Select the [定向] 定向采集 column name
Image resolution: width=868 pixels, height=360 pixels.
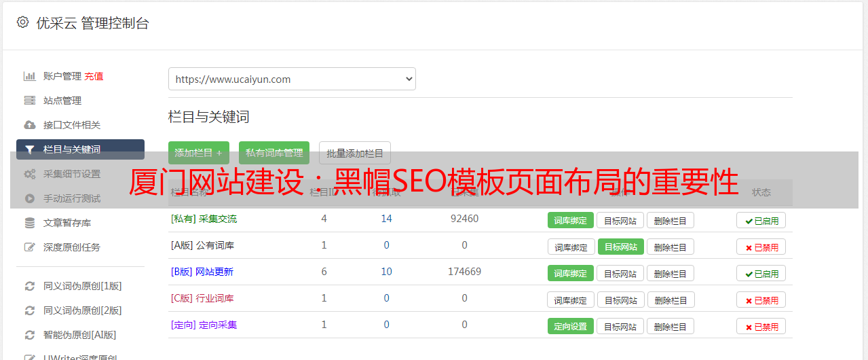(204, 325)
